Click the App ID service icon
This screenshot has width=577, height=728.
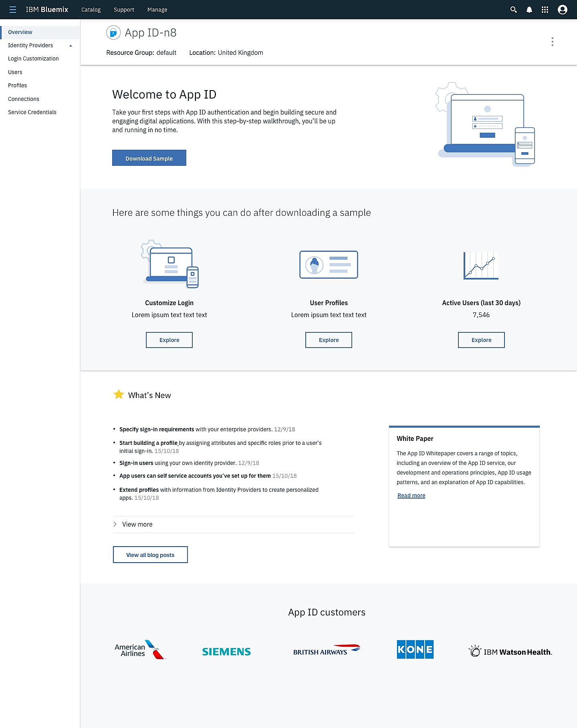[113, 32]
